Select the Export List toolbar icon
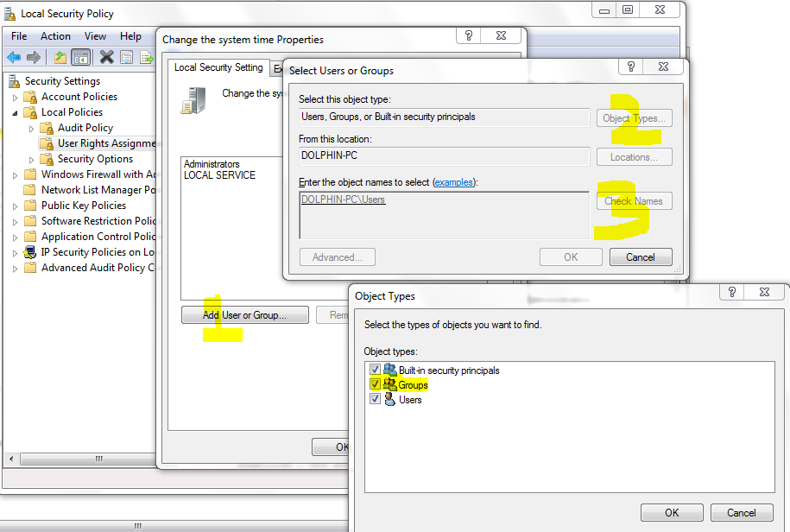Screen dimensions: 790x532 point(147,57)
